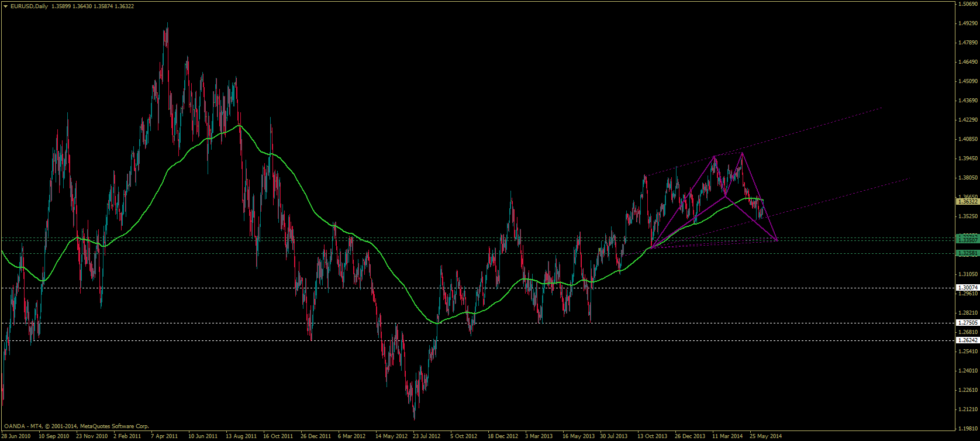Click the 26 Dec 2011 date label
This screenshot has width=980, height=441.
tap(316, 436)
